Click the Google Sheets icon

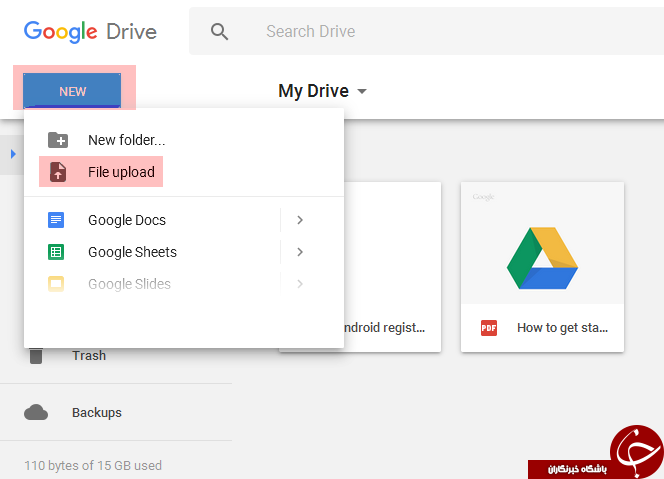56,252
